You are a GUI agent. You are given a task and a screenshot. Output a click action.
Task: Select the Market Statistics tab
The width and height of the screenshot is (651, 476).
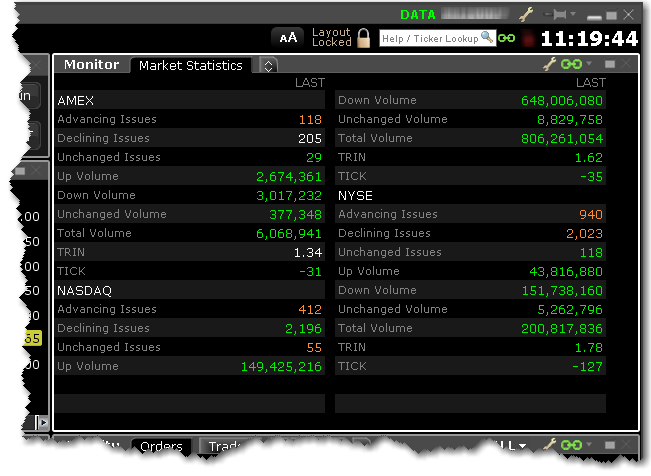click(190, 65)
